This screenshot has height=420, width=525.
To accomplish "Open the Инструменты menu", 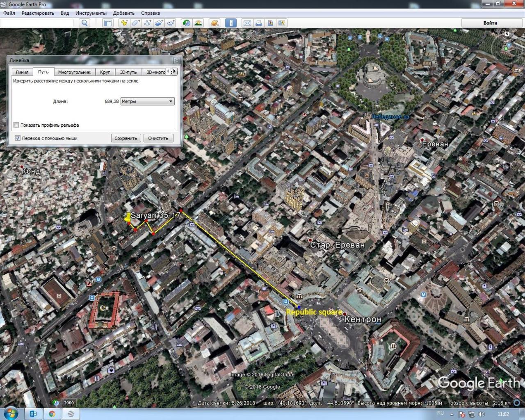I will pyautogui.click(x=91, y=13).
